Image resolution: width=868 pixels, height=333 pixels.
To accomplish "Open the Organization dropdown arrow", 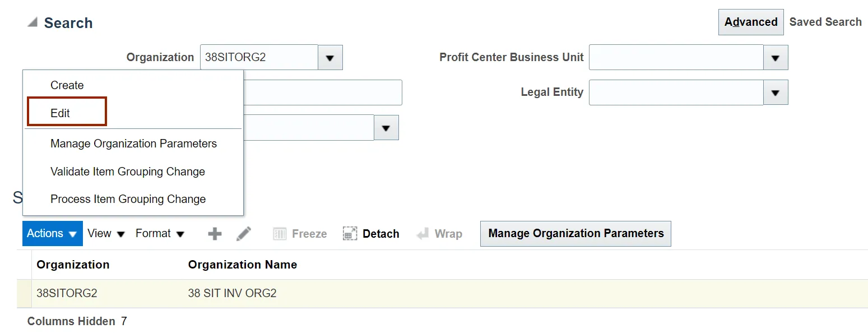I will tap(330, 58).
